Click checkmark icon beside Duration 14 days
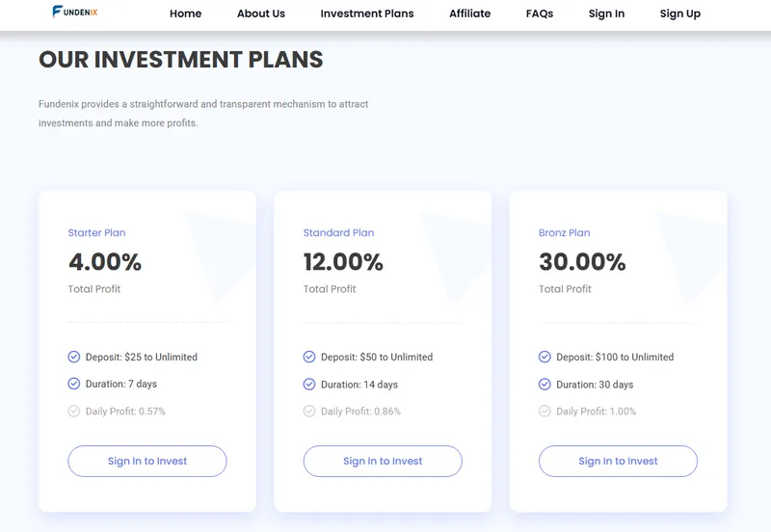771x532 pixels. coord(309,384)
